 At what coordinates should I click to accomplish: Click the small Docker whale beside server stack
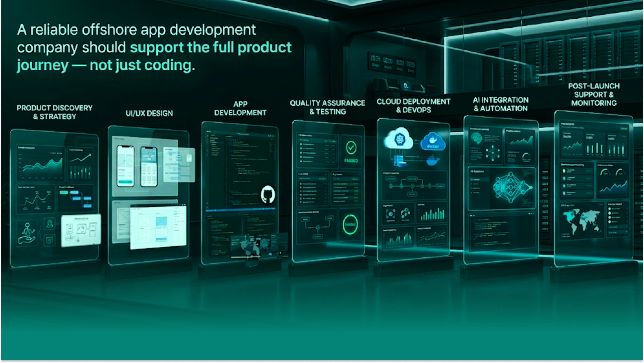pyautogui.click(x=432, y=160)
